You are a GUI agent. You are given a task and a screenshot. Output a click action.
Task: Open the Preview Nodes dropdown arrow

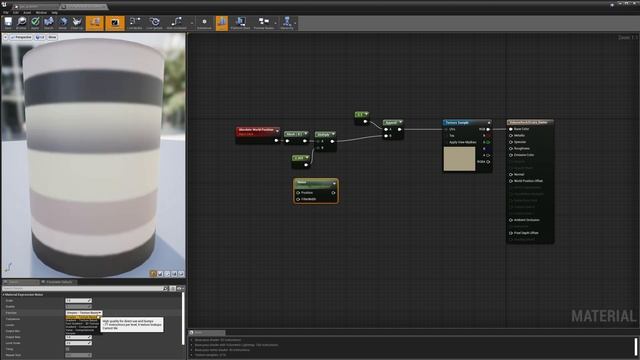[x=276, y=23]
